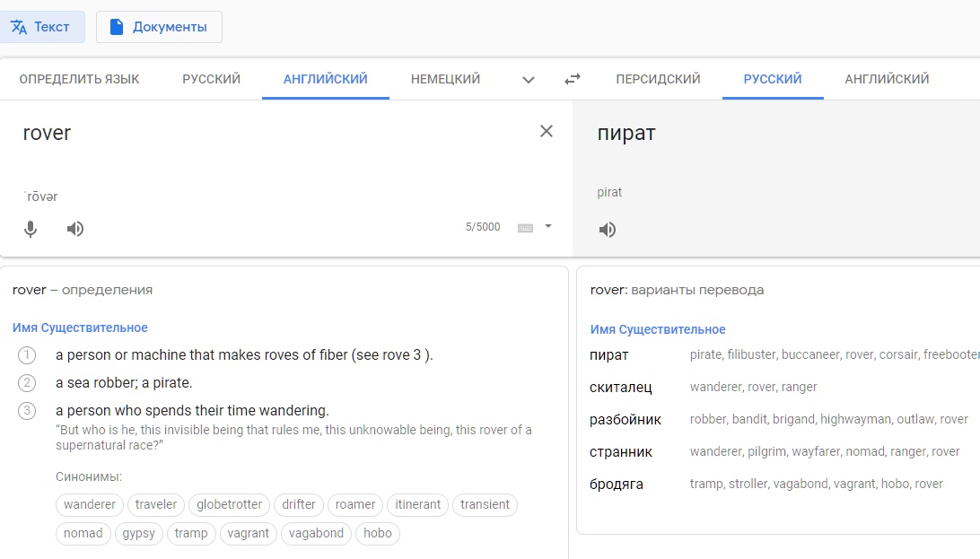Click the synonym chip 'itinerant'
980x559 pixels.
[x=417, y=504]
